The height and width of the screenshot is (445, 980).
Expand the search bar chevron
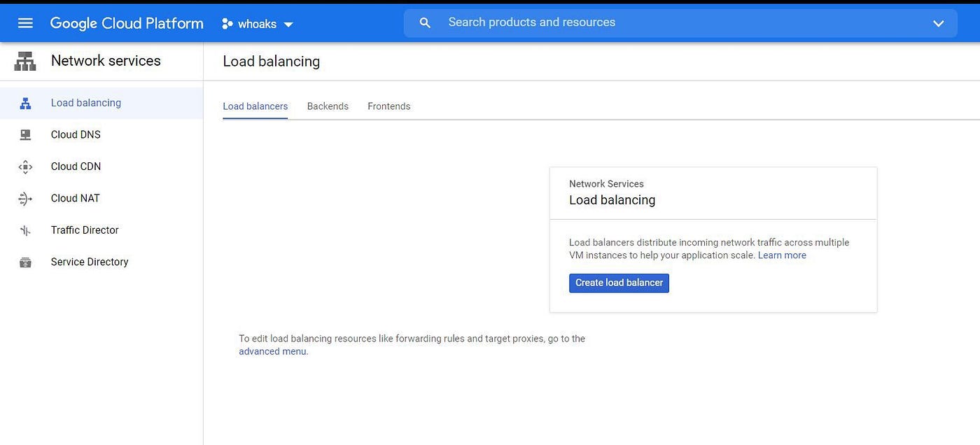[x=939, y=23]
